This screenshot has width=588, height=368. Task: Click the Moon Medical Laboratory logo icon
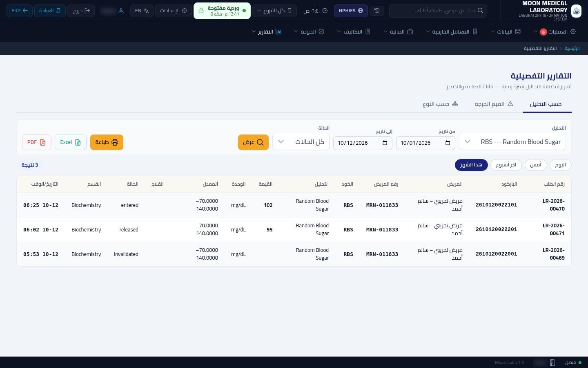[576, 11]
